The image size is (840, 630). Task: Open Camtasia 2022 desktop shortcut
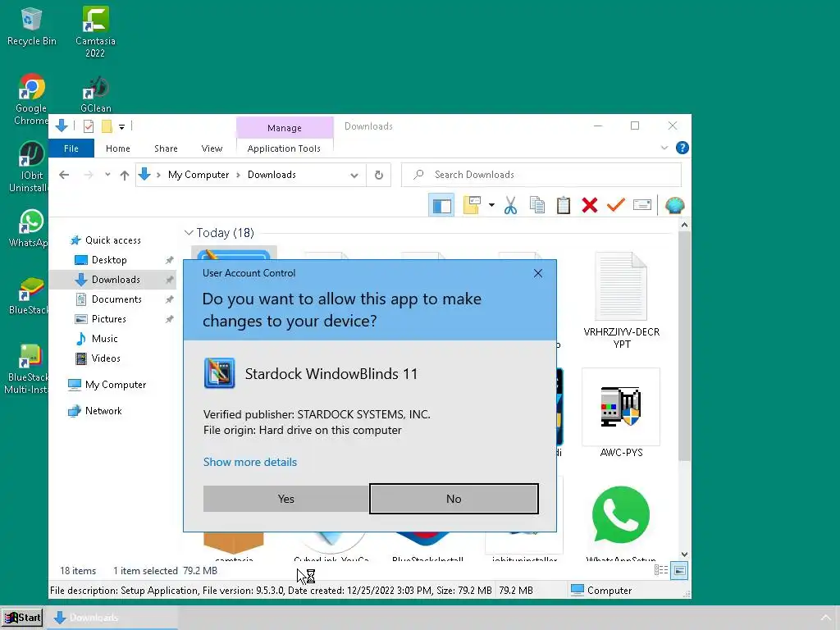pyautogui.click(x=95, y=31)
